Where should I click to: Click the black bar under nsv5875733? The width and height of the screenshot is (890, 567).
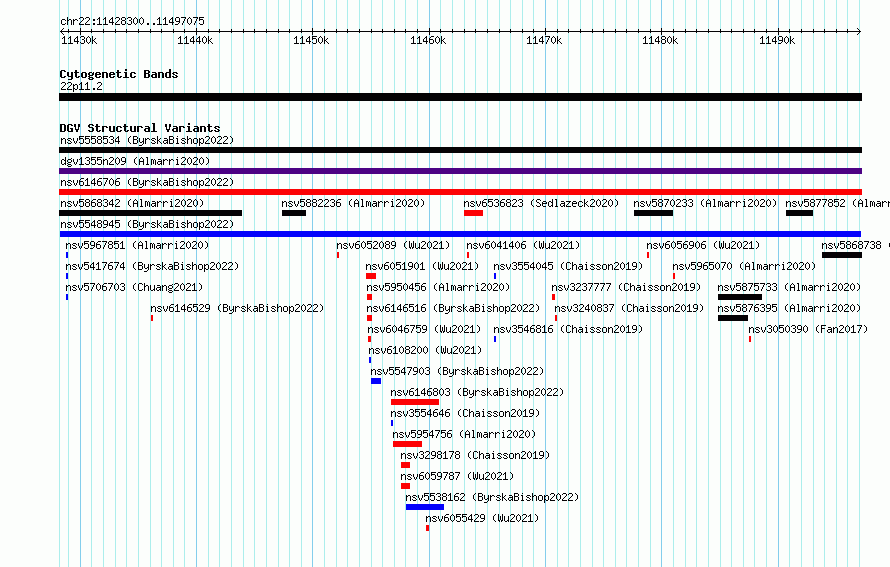[740, 297]
